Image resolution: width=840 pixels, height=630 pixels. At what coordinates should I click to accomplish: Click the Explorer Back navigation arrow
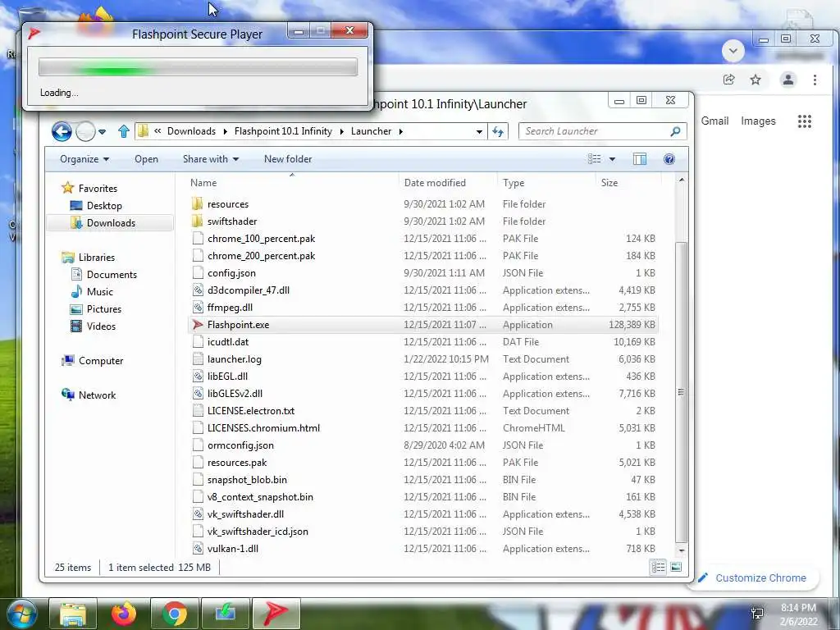[x=62, y=131]
